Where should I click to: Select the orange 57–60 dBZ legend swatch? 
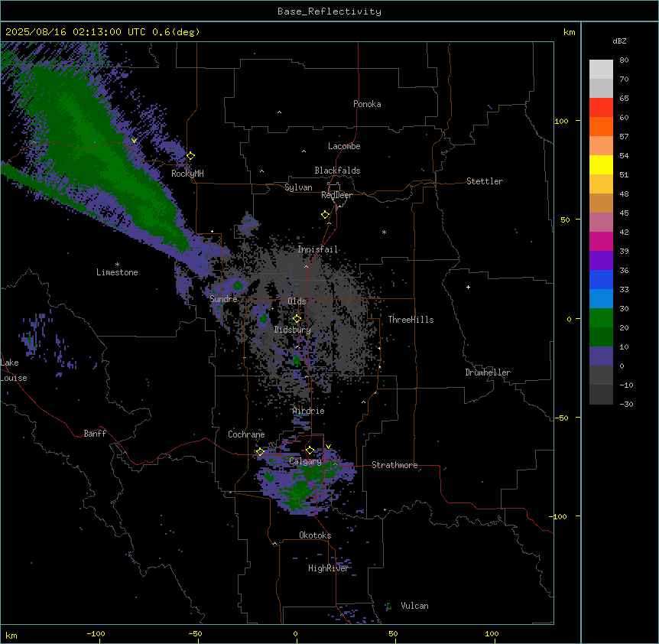pos(601,126)
